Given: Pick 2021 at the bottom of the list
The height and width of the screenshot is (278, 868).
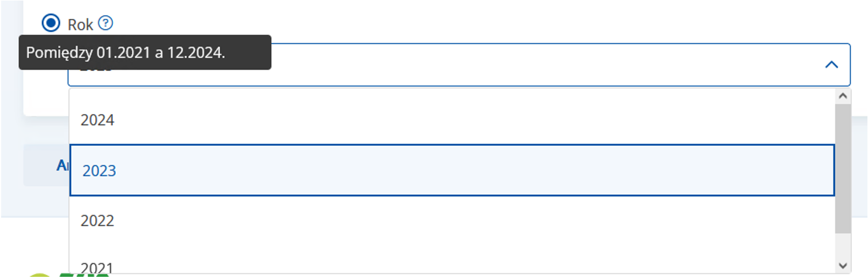Looking at the screenshot, I should (x=97, y=267).
